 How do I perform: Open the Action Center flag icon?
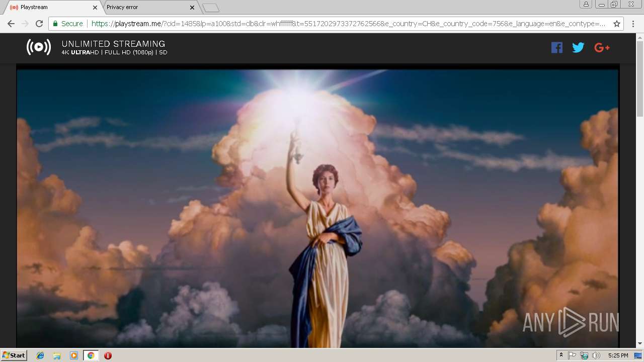pyautogui.click(x=572, y=355)
